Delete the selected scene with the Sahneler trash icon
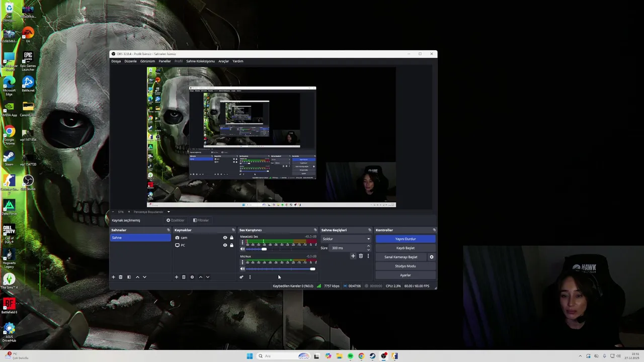This screenshot has width=644, height=362. pyautogui.click(x=121, y=277)
